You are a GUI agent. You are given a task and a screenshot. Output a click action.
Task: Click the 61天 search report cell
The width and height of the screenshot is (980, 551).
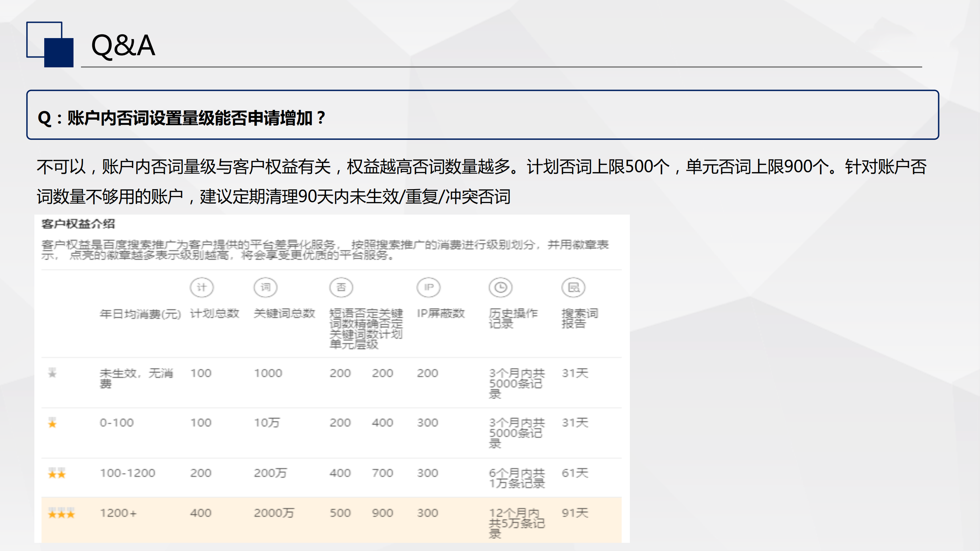(x=575, y=473)
